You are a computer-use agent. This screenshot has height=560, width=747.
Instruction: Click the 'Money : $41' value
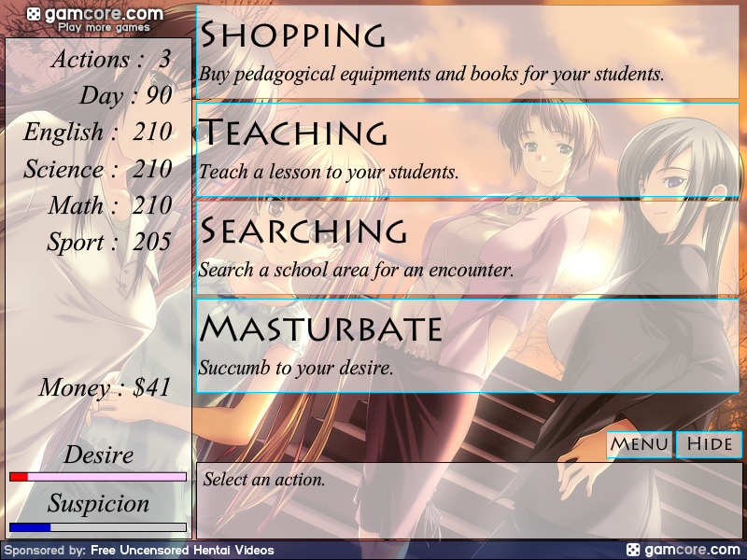click(105, 387)
